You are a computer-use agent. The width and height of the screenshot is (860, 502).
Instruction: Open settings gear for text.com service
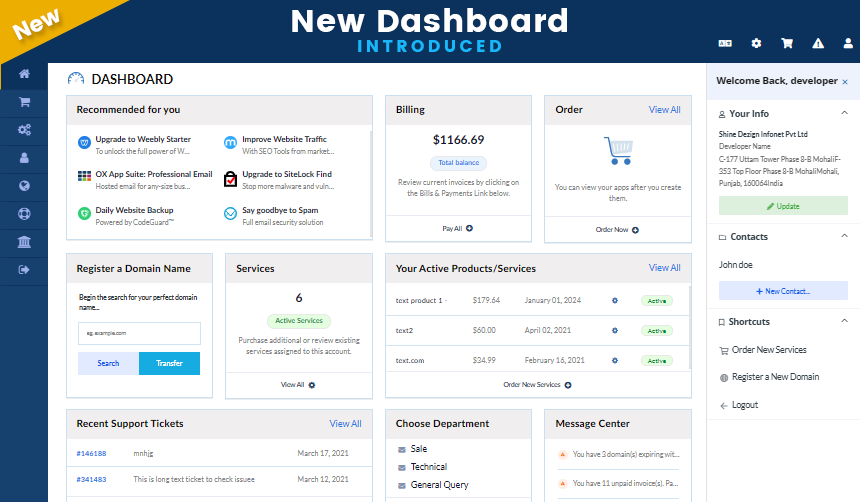point(615,361)
